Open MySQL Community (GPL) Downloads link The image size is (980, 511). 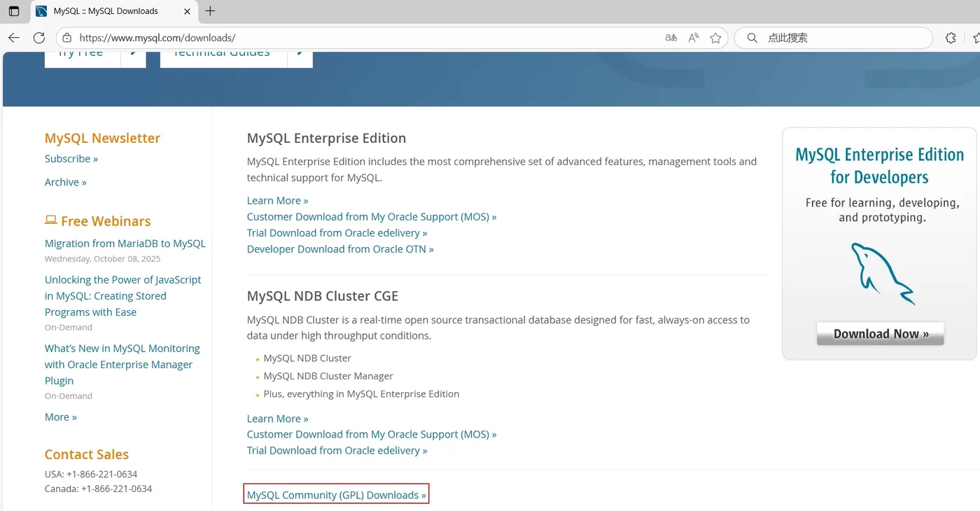pos(337,495)
